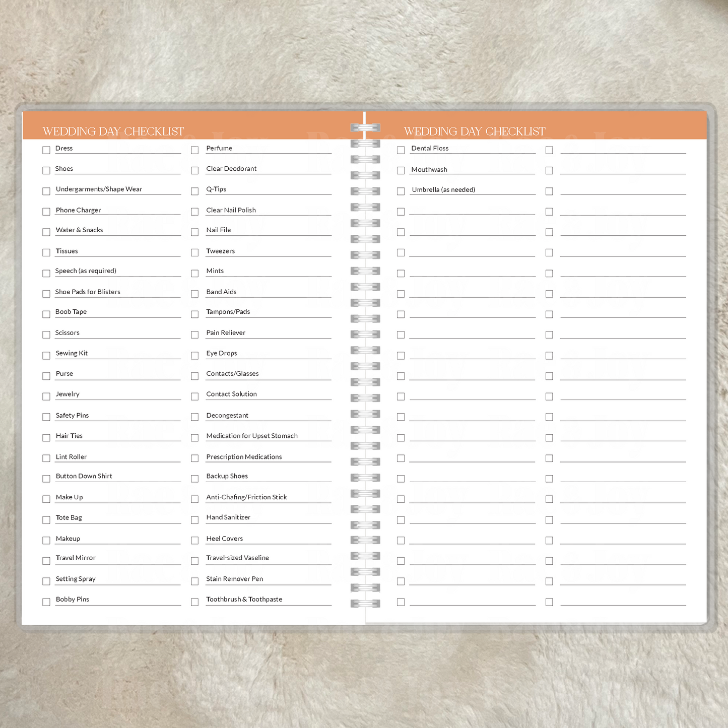Click the blank line below Umbrella item
The width and height of the screenshot is (728, 728).
[x=472, y=211]
